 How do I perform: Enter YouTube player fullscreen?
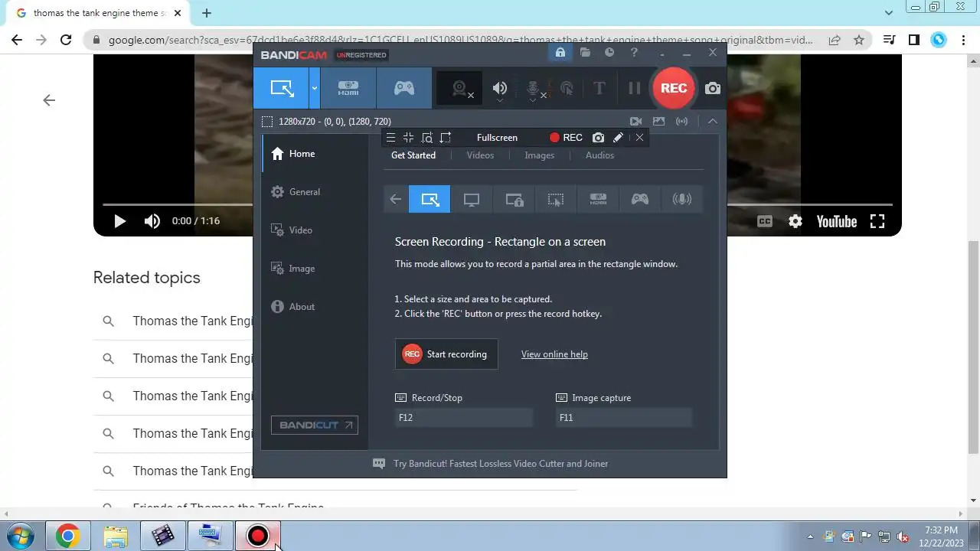[x=877, y=221]
